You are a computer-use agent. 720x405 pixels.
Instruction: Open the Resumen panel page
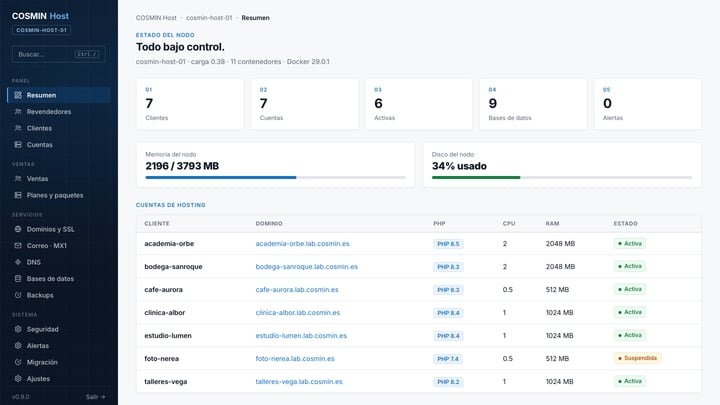tap(59, 95)
